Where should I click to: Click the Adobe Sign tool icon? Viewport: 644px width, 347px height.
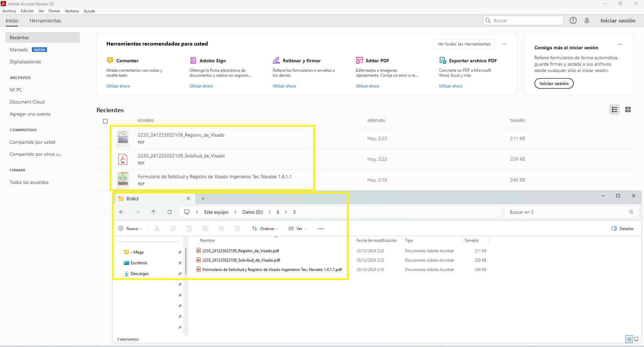(193, 60)
